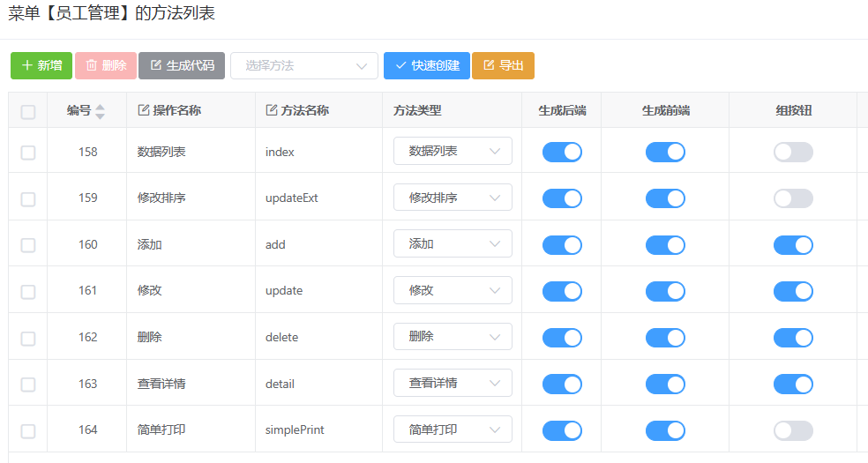
Task: Expand 方法类型 dropdown for the add row
Action: point(453,244)
